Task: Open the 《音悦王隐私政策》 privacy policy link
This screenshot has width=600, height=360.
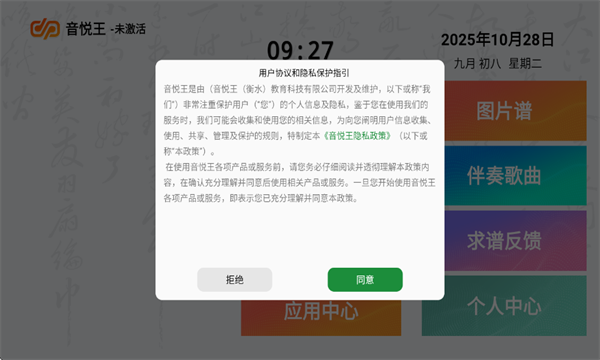Action: [x=357, y=136]
